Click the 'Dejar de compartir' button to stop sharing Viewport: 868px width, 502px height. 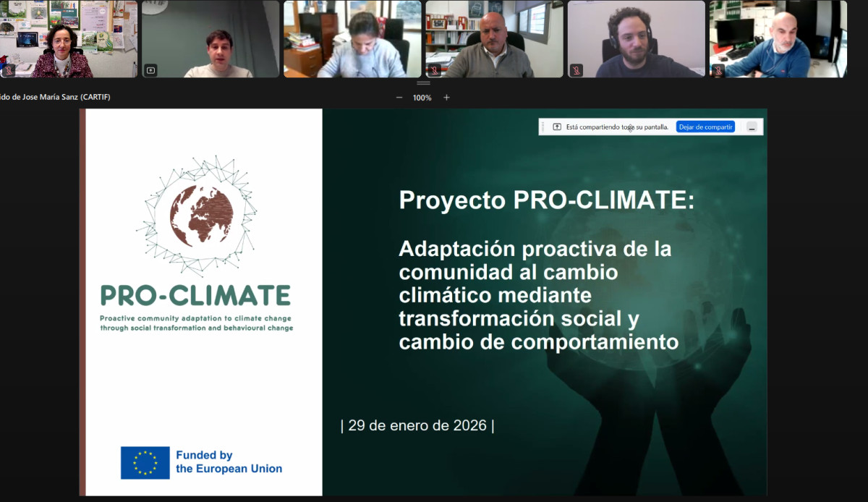[705, 126]
